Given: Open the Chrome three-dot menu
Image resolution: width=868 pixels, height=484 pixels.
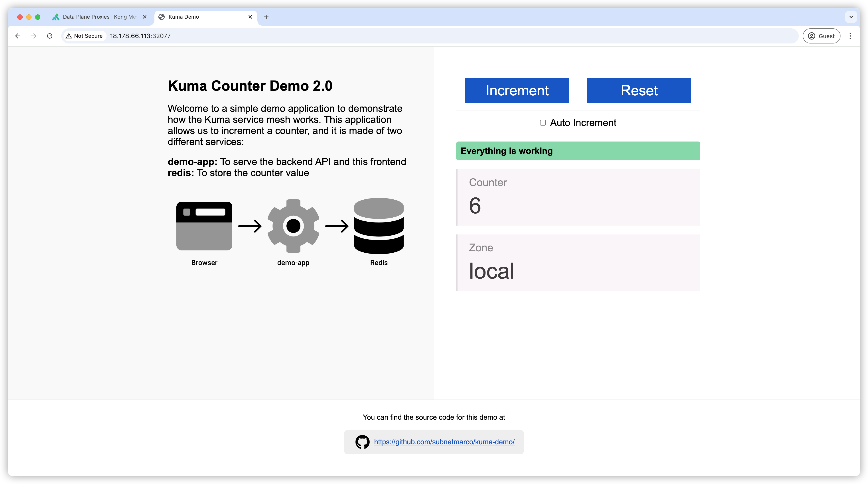Looking at the screenshot, I should (850, 36).
